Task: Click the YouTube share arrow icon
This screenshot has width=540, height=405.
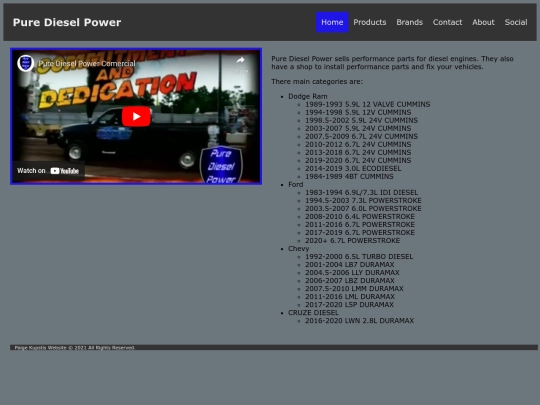Action: click(x=240, y=60)
